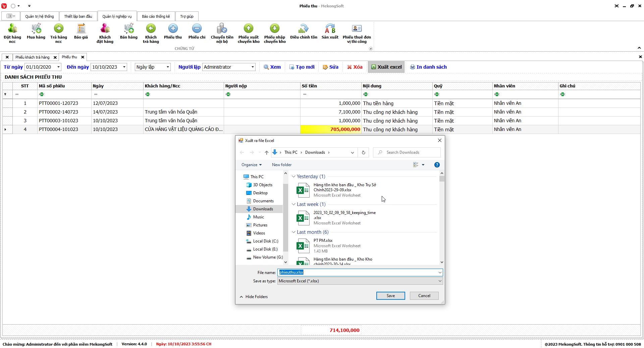
Task: Open the Trợ giúp ribbon tab
Action: [187, 16]
